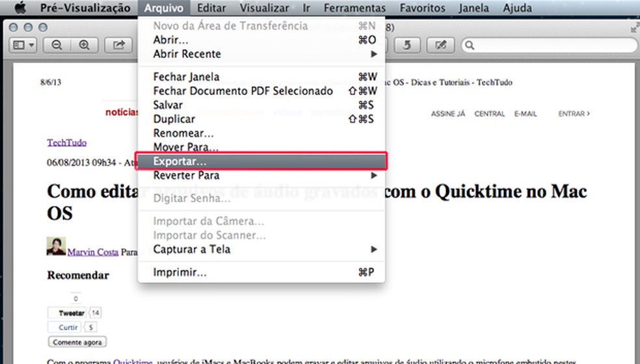Click the share toolbar button
The image size is (640, 364).
tap(119, 45)
